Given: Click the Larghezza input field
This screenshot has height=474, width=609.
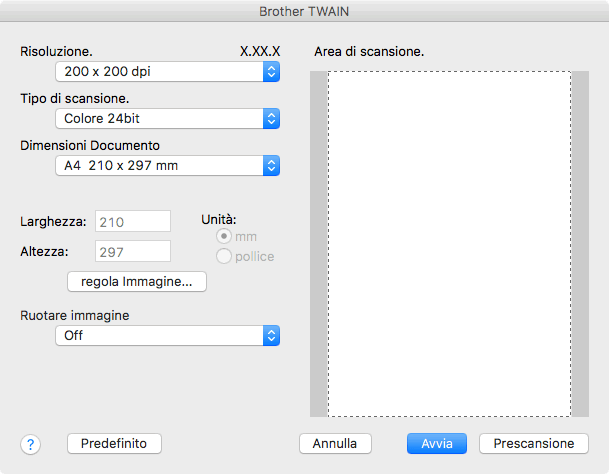Looking at the screenshot, I should (x=133, y=221).
